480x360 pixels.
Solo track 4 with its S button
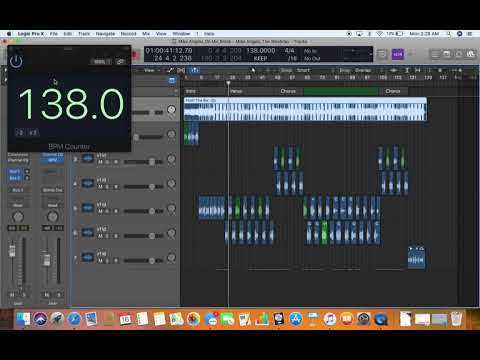click(108, 187)
